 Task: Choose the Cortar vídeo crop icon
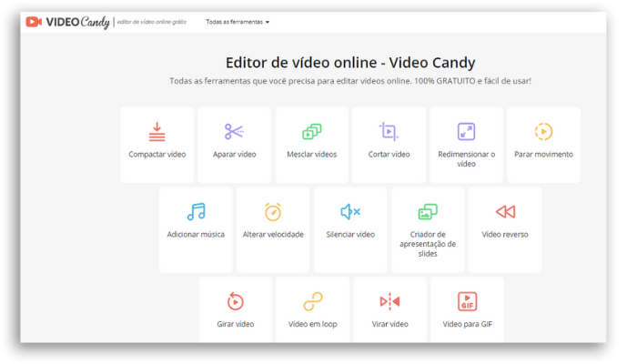[x=389, y=132]
